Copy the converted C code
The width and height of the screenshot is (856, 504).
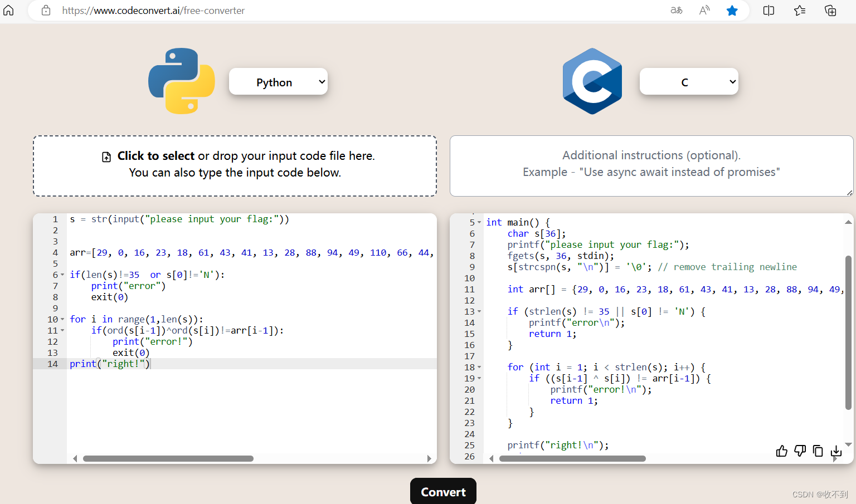[818, 451]
